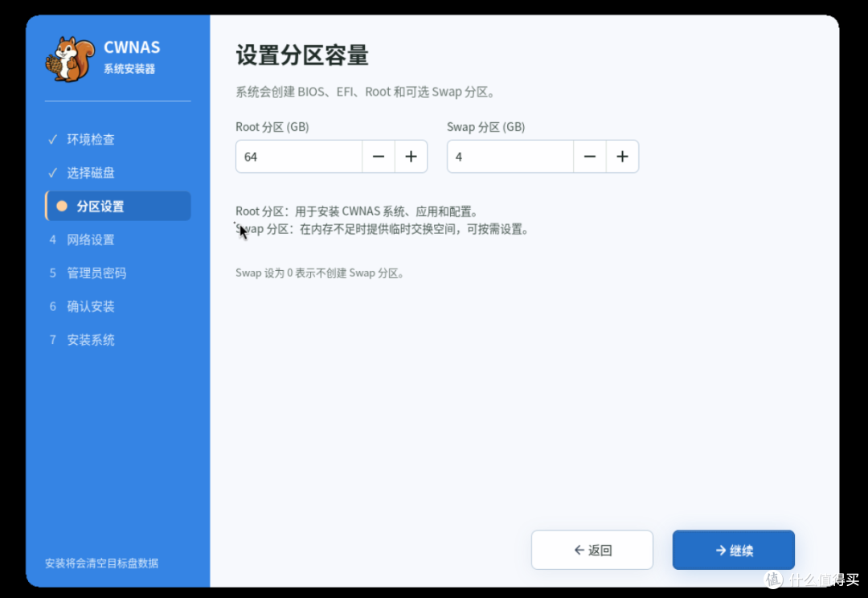The width and height of the screenshot is (868, 598).
Task: Click the 设置分区容量 heading
Action: click(x=302, y=55)
